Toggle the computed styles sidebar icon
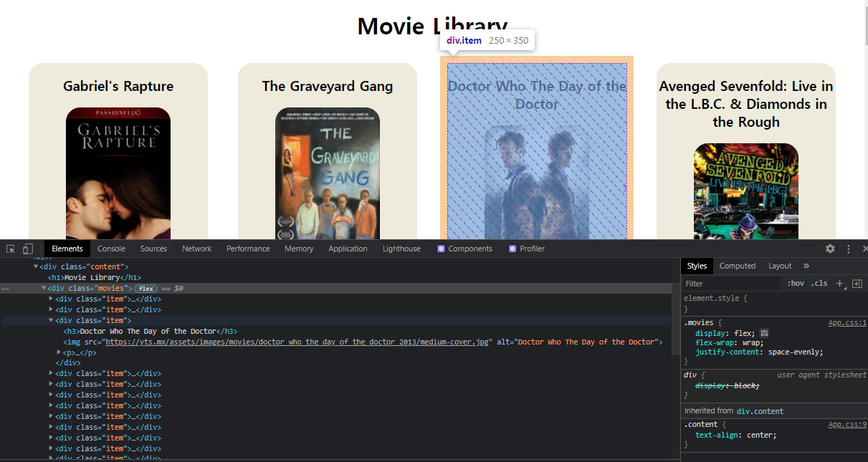Viewport: 868px width, 462px height. pyautogui.click(x=857, y=283)
